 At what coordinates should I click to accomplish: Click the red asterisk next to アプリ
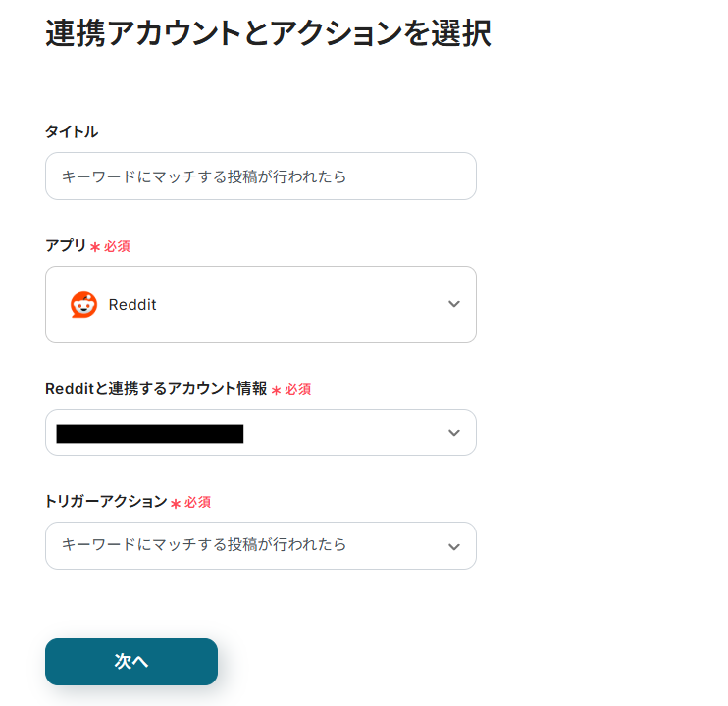(95, 247)
